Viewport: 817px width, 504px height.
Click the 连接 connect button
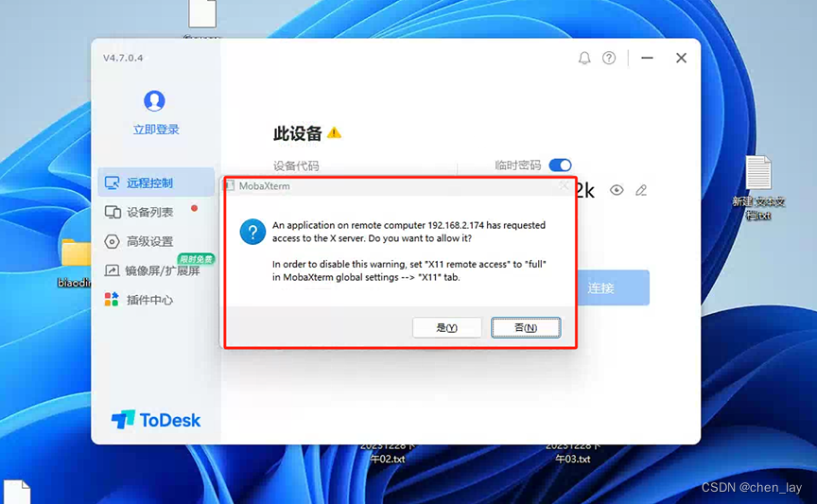(x=613, y=287)
